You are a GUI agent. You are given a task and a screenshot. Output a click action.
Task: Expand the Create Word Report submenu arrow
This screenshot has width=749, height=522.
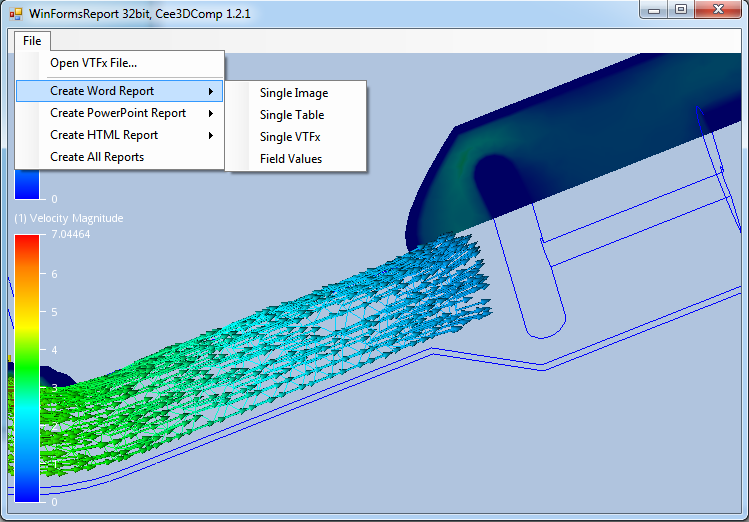pyautogui.click(x=211, y=91)
